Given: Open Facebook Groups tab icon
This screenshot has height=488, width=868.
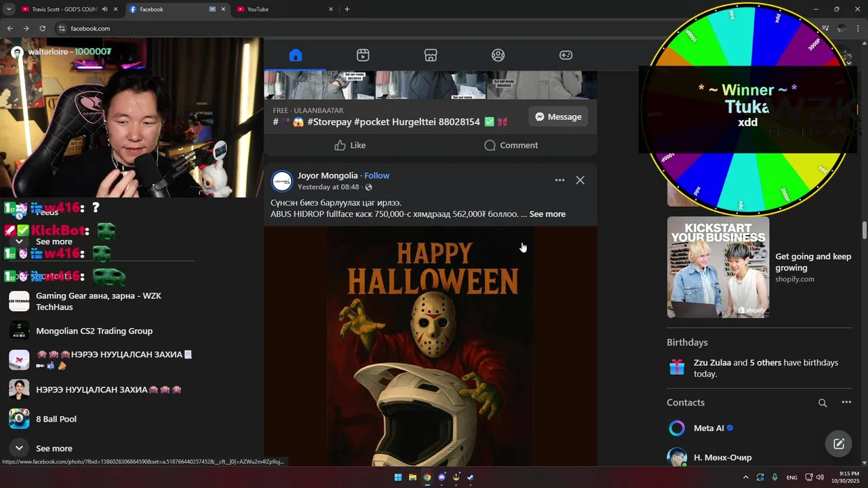Looking at the screenshot, I should point(498,56).
